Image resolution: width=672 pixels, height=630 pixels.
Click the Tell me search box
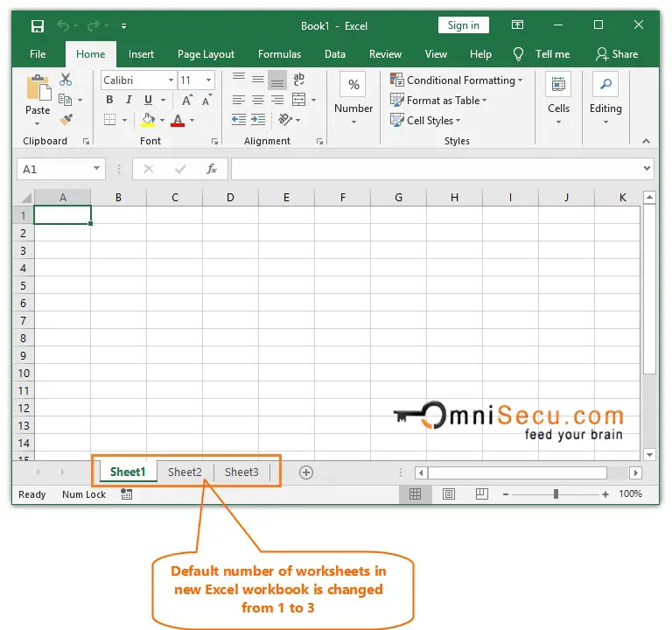pos(542,54)
